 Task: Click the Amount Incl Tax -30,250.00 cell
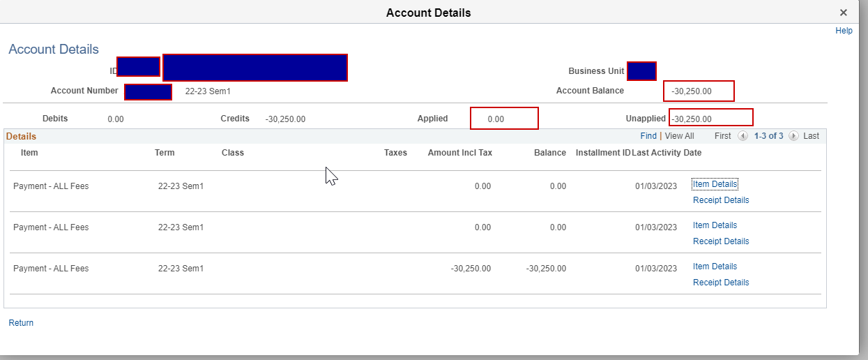(x=471, y=269)
